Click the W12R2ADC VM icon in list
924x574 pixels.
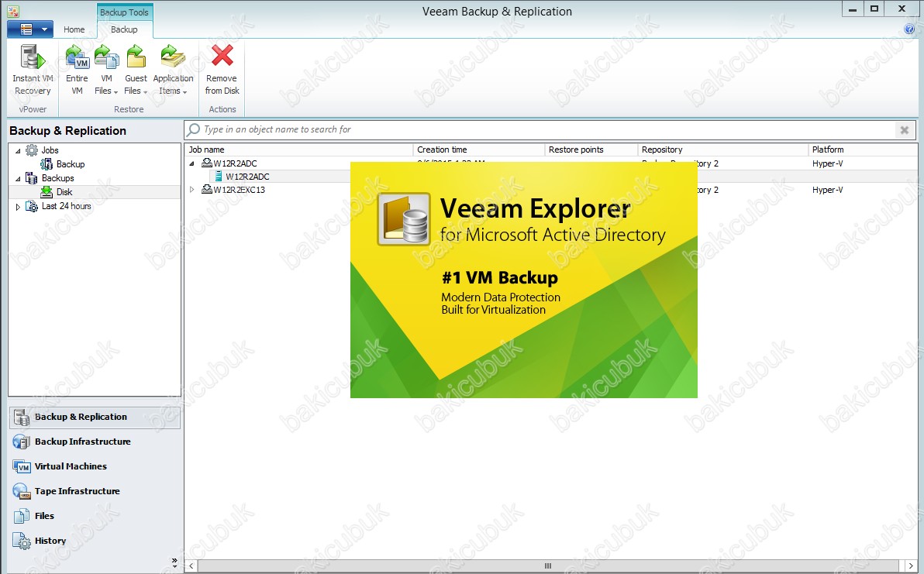coord(219,177)
